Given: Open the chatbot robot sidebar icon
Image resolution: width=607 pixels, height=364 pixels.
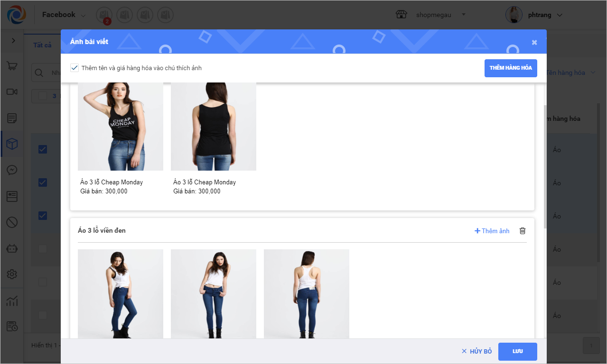Looking at the screenshot, I should point(12,248).
